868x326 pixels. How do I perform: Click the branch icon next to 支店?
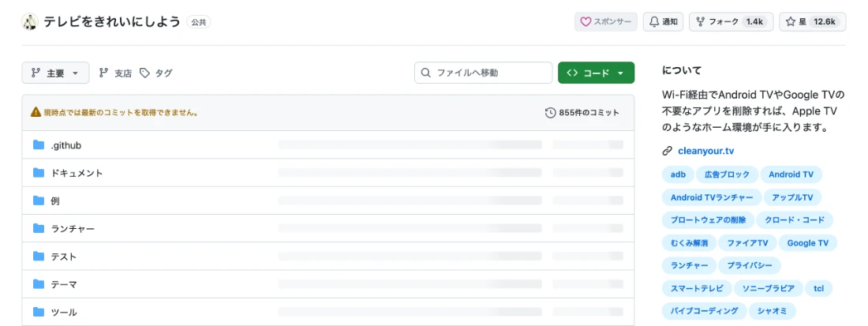(103, 73)
